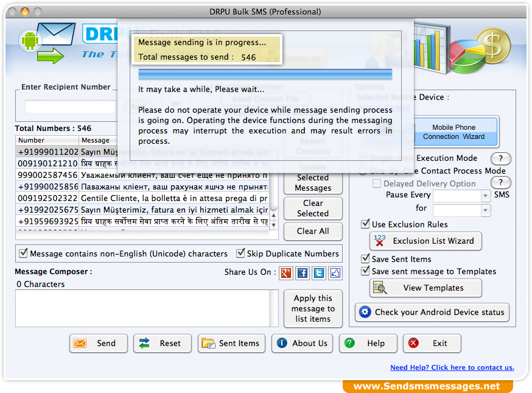The height and width of the screenshot is (393, 532).
Task: Click the Message Composer text area
Action: point(142,308)
